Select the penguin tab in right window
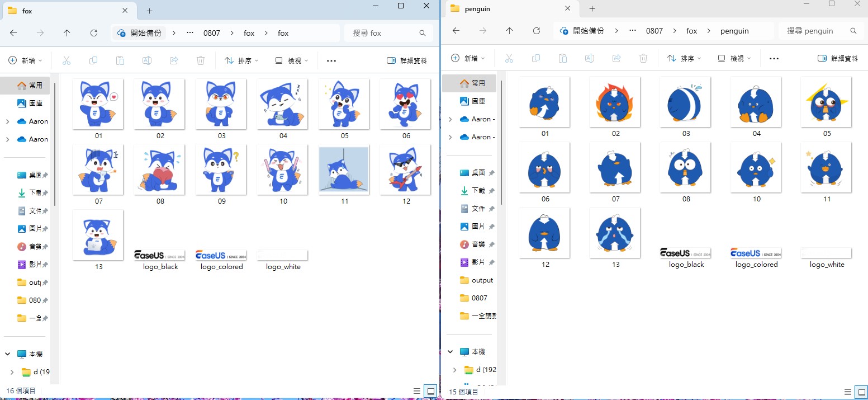868x400 pixels. pyautogui.click(x=513, y=8)
